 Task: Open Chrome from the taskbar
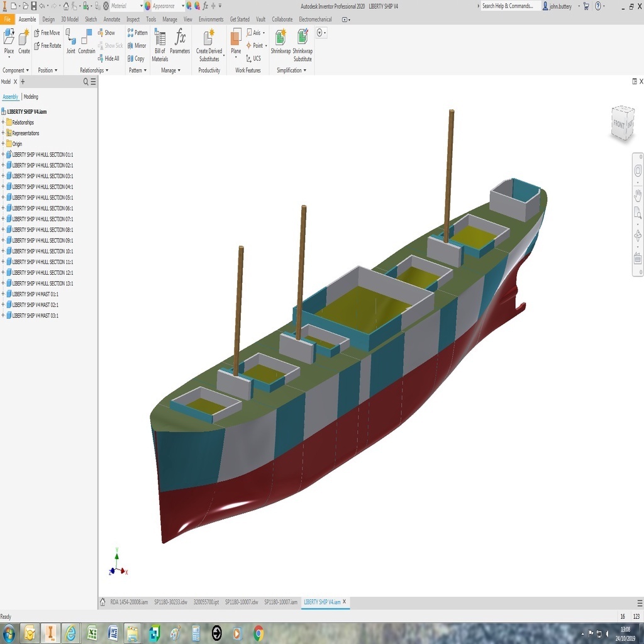(258, 633)
